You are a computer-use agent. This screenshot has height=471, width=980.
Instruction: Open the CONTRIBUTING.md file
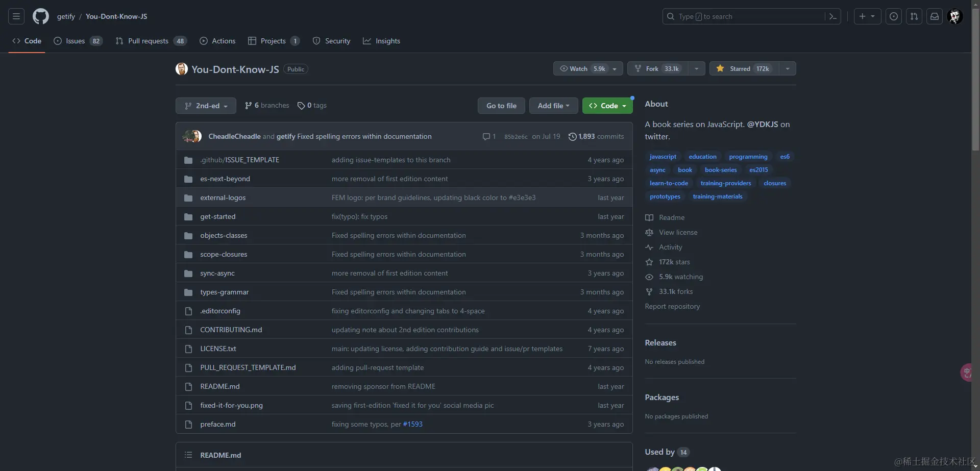click(231, 330)
